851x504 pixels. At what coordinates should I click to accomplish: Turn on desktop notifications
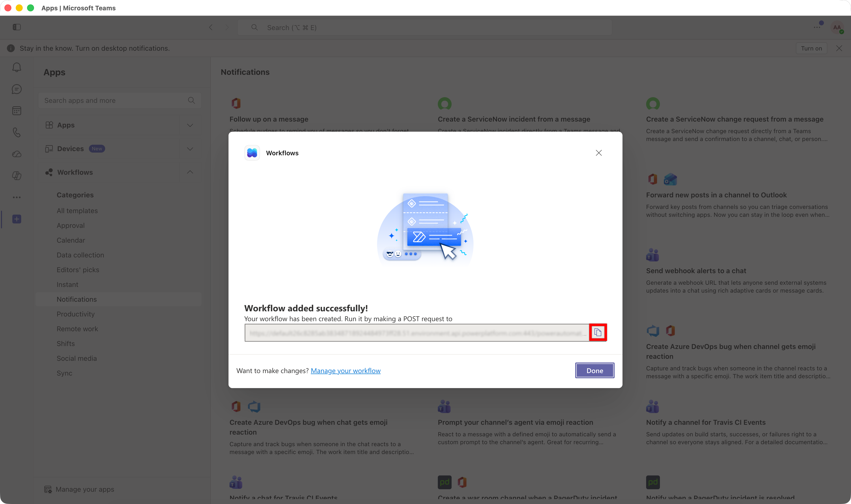click(811, 48)
